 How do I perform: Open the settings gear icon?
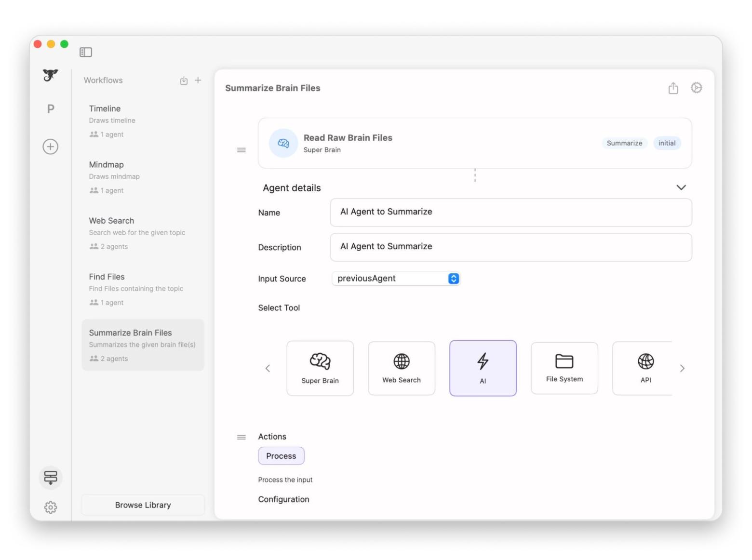pyautogui.click(x=50, y=507)
